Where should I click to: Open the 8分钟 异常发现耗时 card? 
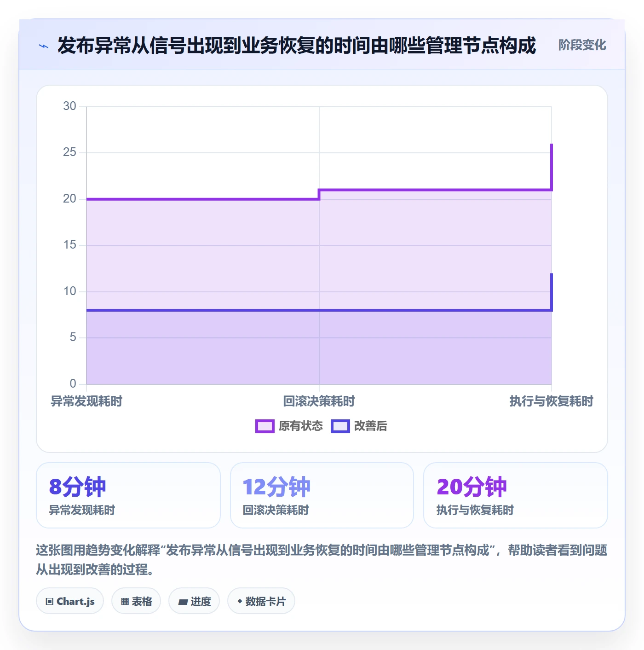coord(128,495)
